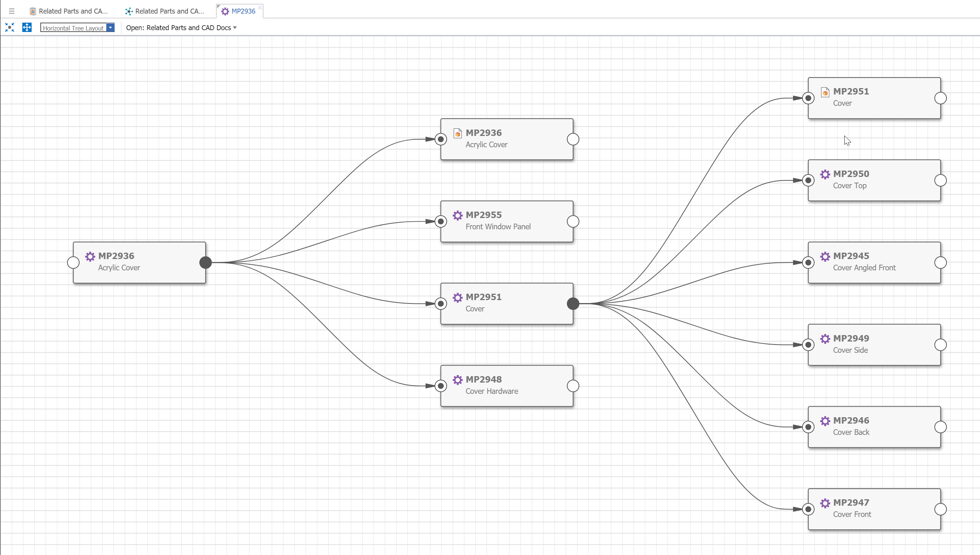Viewport: 980px width, 555px height.
Task: Select the MP2945 Cover Angled Front node
Action: pyautogui.click(x=874, y=263)
